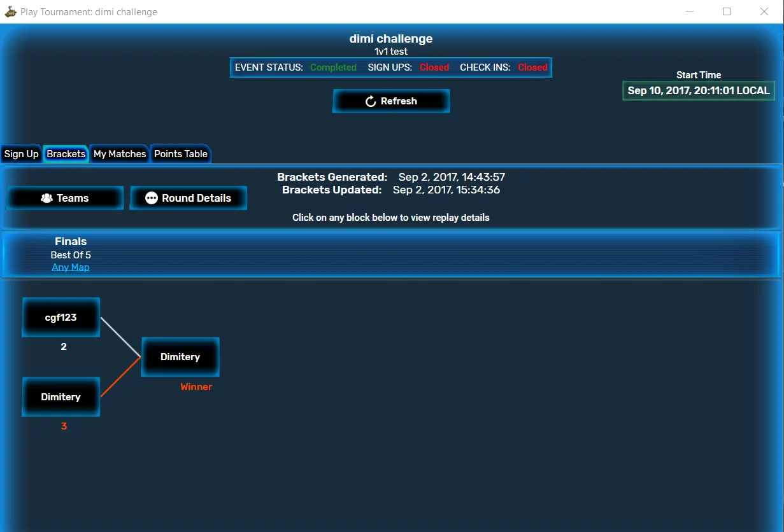Open the My Matches tab
The image size is (784, 532).
point(120,154)
